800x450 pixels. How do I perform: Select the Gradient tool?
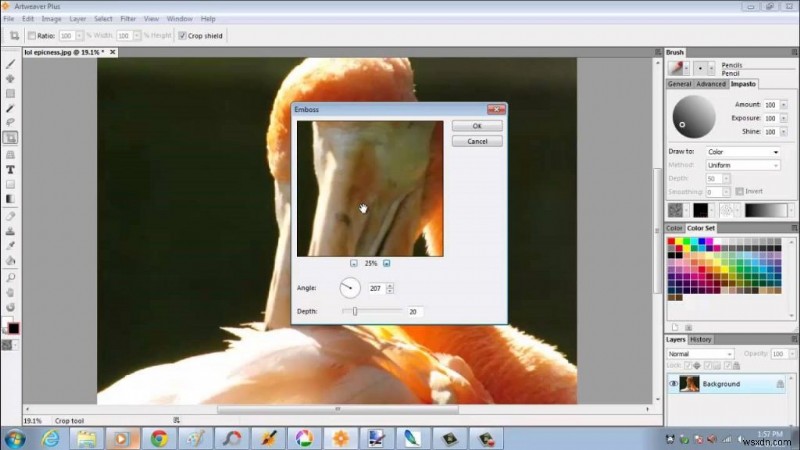pos(10,199)
